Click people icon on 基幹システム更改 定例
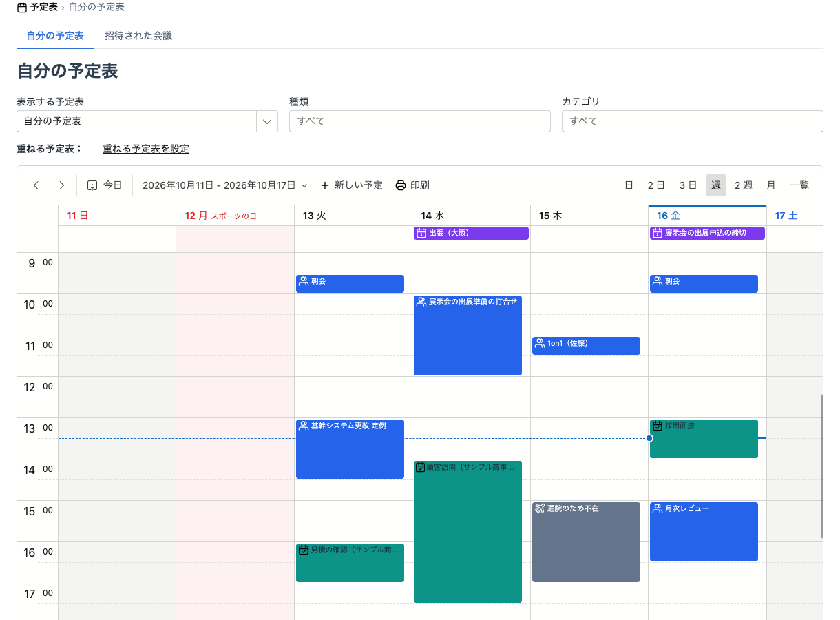Screen dimensions: 840x620 tap(303, 426)
